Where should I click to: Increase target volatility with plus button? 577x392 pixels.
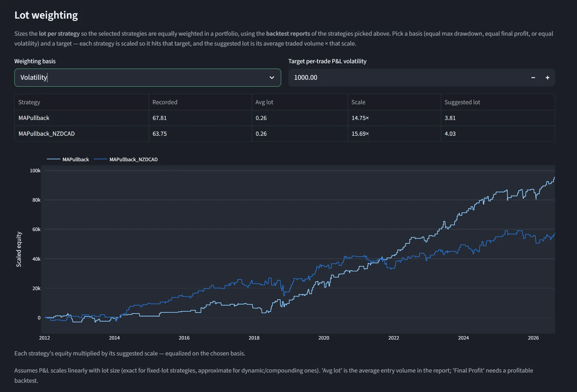coord(547,78)
